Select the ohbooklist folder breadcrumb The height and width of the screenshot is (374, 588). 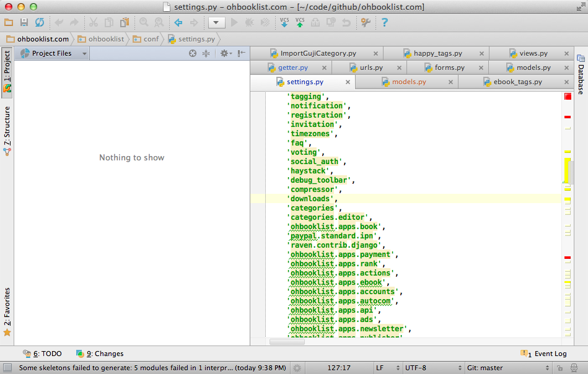pos(101,39)
